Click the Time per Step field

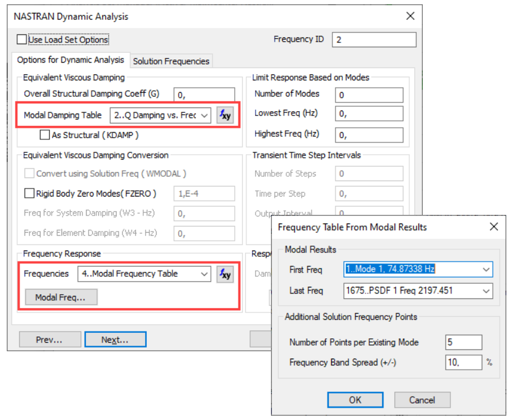tap(369, 194)
